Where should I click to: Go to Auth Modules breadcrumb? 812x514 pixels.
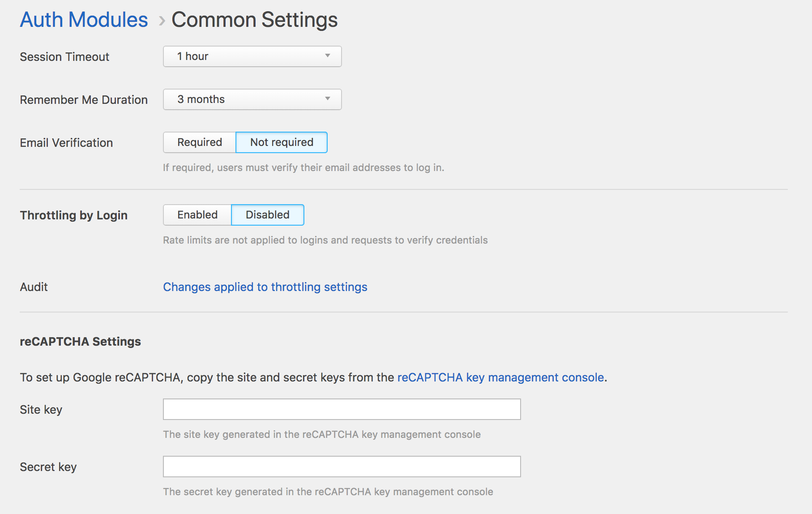[84, 20]
